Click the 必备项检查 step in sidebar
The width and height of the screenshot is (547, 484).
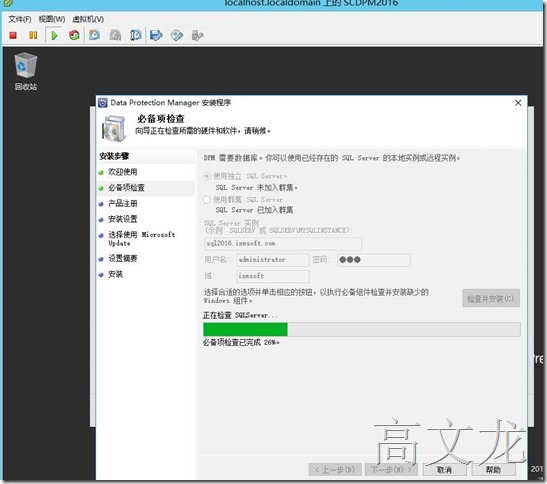126,188
